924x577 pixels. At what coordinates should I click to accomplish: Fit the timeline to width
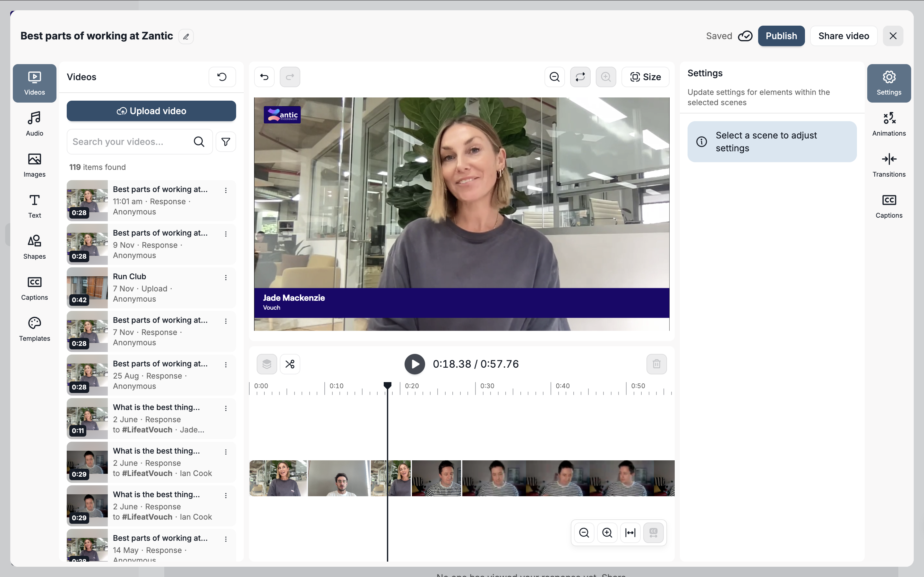[630, 533]
